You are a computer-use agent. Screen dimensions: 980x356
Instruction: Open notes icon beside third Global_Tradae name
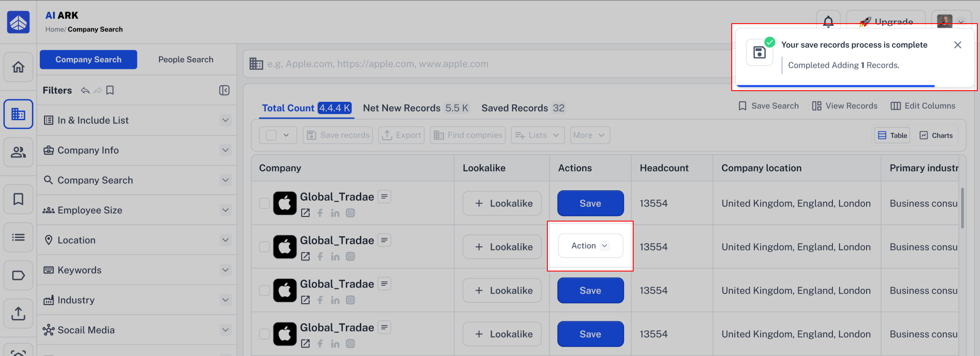[384, 284]
